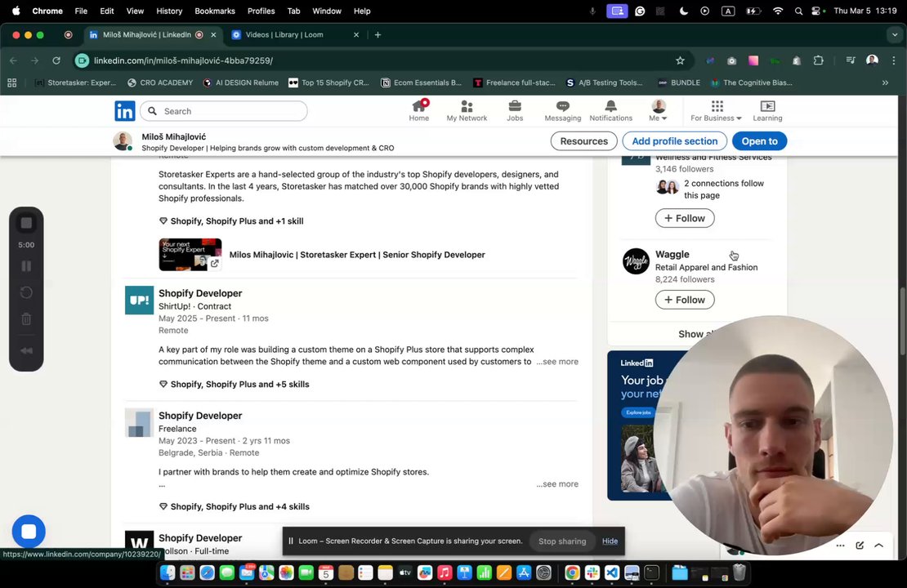The width and height of the screenshot is (907, 588).
Task: Open the Profiles menu
Action: [x=261, y=11]
